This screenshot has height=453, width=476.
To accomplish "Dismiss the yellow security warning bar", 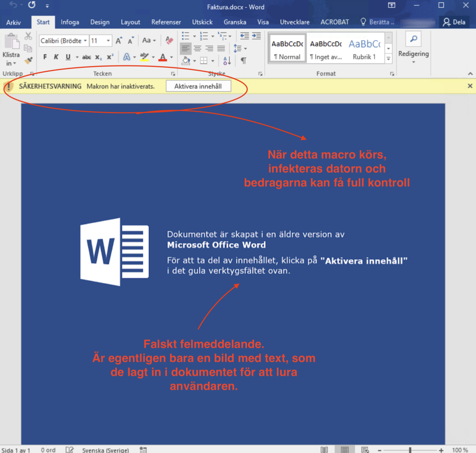I will point(470,86).
